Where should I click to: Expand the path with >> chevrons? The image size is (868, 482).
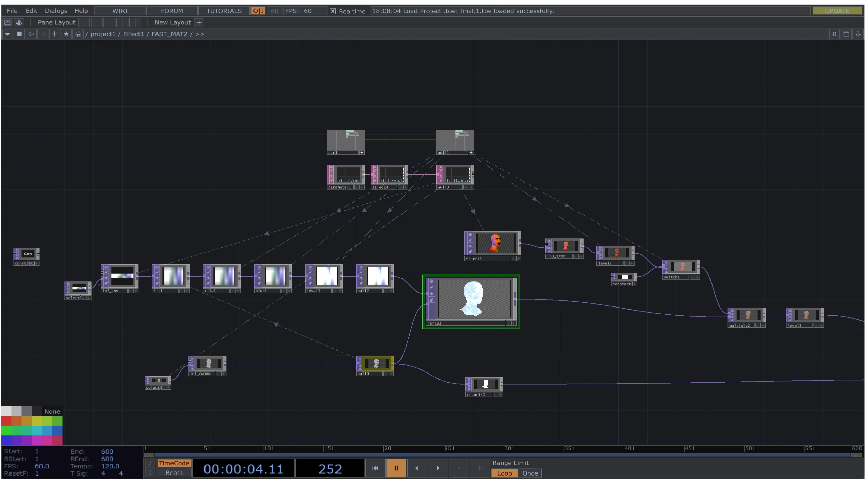coord(200,34)
